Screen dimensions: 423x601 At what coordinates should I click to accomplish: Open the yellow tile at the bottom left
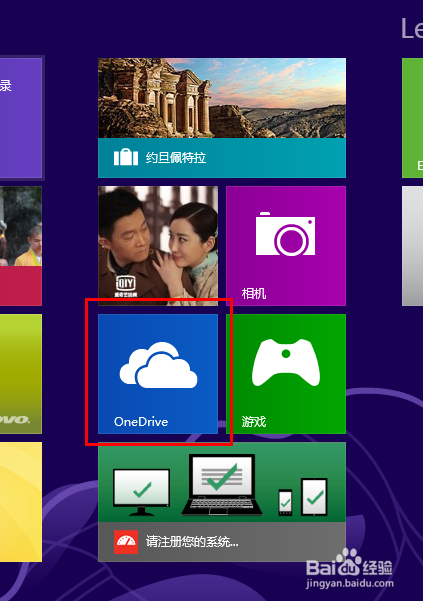coord(21,502)
